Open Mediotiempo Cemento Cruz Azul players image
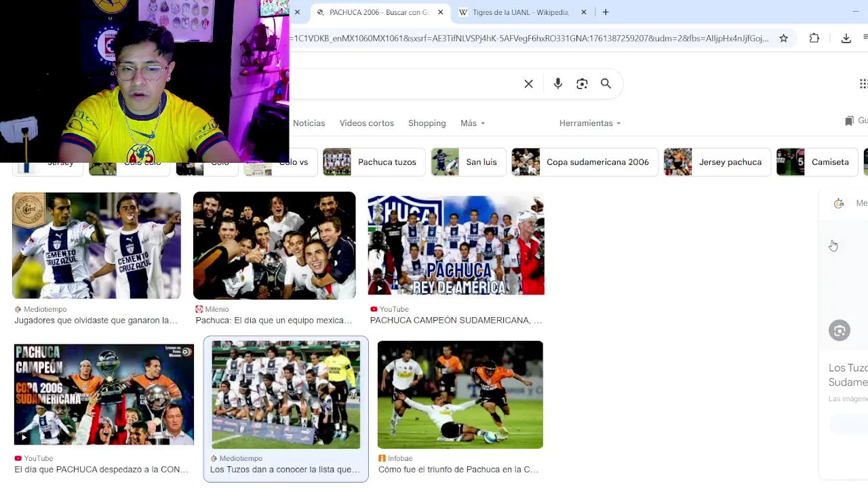This screenshot has height=488, width=868. pos(96,245)
